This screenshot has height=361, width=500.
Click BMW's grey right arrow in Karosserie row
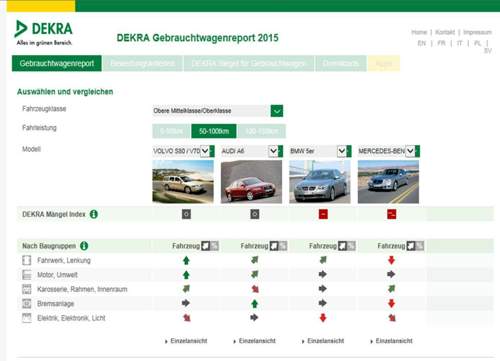coord(323,289)
